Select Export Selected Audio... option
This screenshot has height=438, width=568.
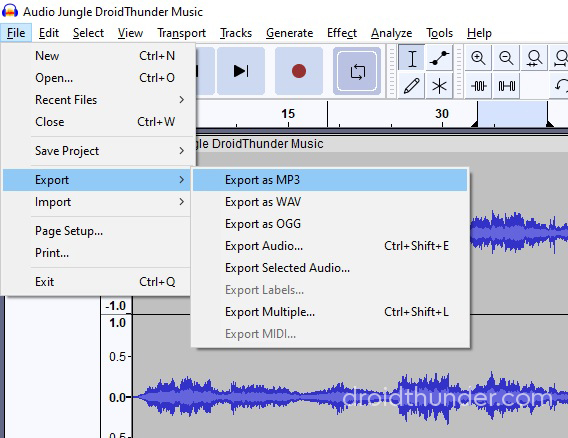[x=330, y=268]
